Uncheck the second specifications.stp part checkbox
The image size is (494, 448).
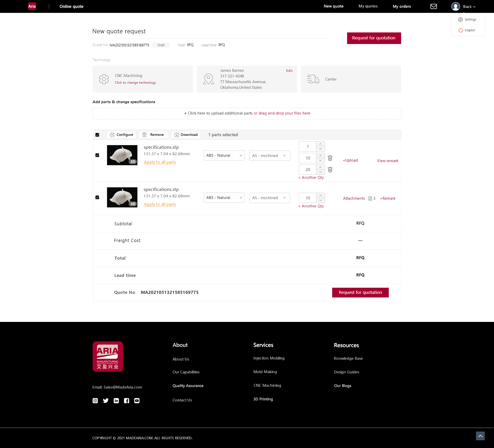tap(97, 197)
